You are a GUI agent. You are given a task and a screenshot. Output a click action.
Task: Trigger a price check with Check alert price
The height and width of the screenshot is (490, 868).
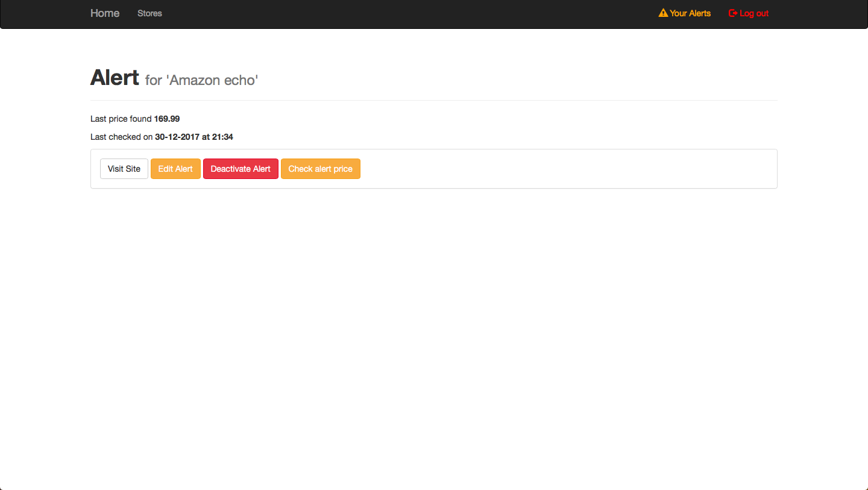coord(320,169)
